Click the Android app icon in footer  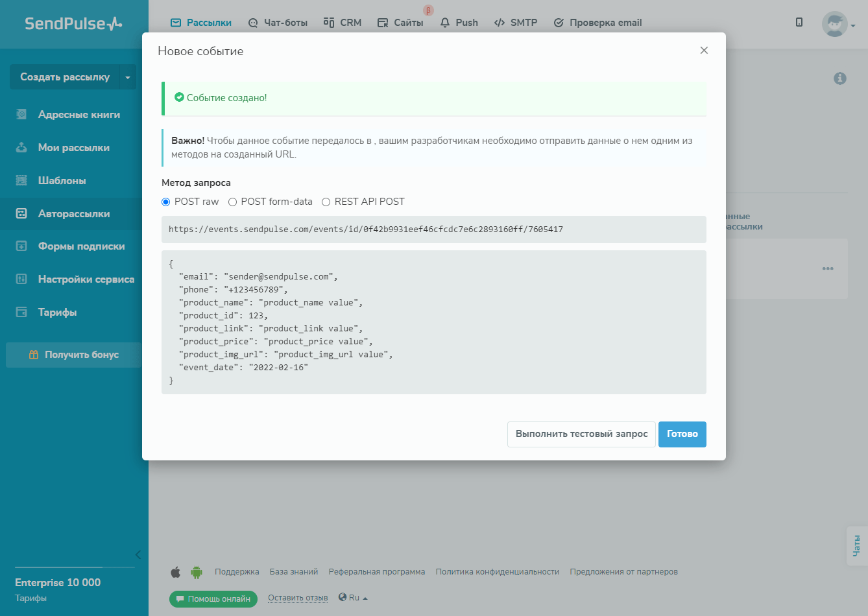click(x=197, y=572)
